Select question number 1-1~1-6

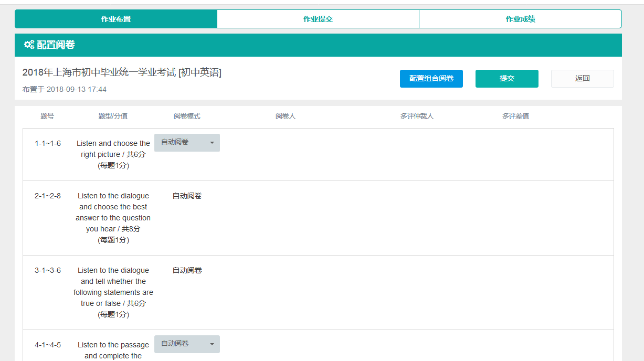coord(48,143)
